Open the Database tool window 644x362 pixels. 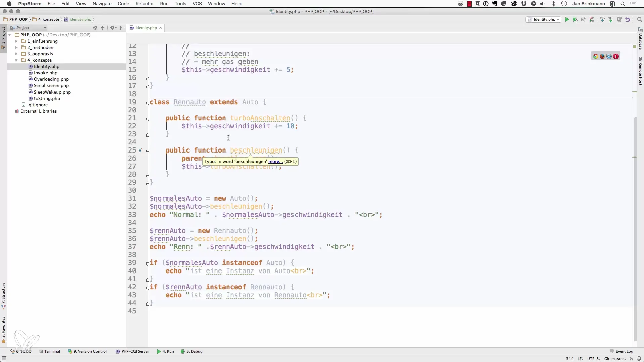pos(640,39)
